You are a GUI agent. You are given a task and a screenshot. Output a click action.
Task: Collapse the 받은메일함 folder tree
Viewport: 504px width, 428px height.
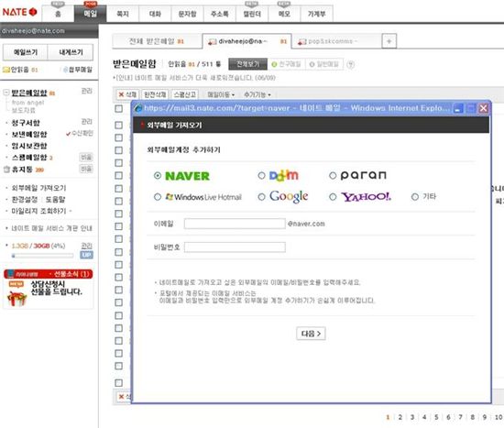pos(5,93)
